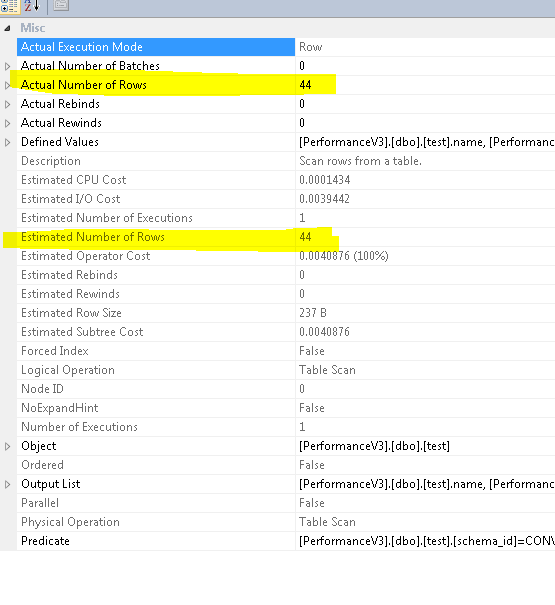
Task: Click the Categorized view icon
Action: click(x=8, y=6)
